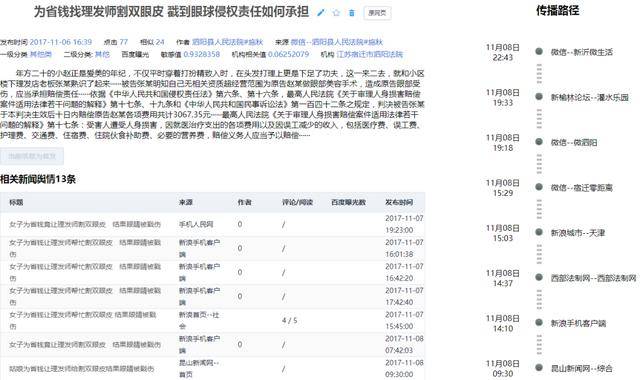Click first-level category 其他类 link
Viewport: 640px width, 380px height.
click(x=41, y=54)
